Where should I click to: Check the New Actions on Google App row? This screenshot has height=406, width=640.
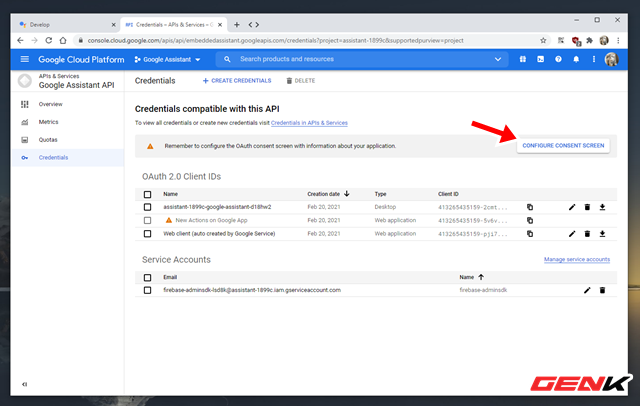(147, 220)
